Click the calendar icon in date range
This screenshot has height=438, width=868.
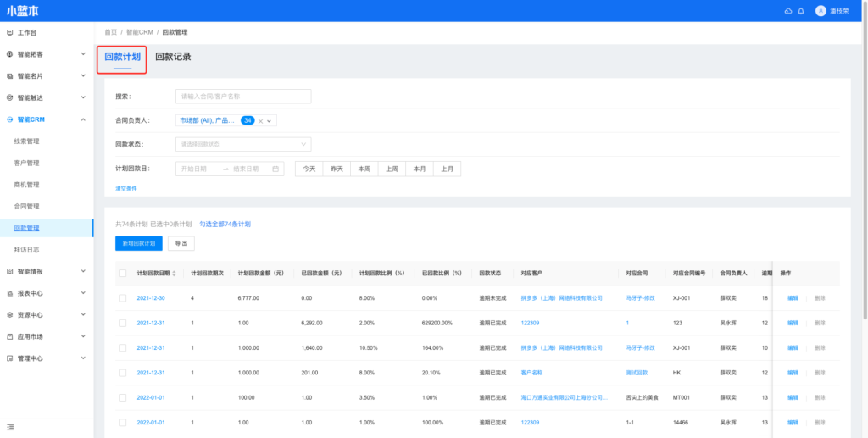pyautogui.click(x=275, y=169)
